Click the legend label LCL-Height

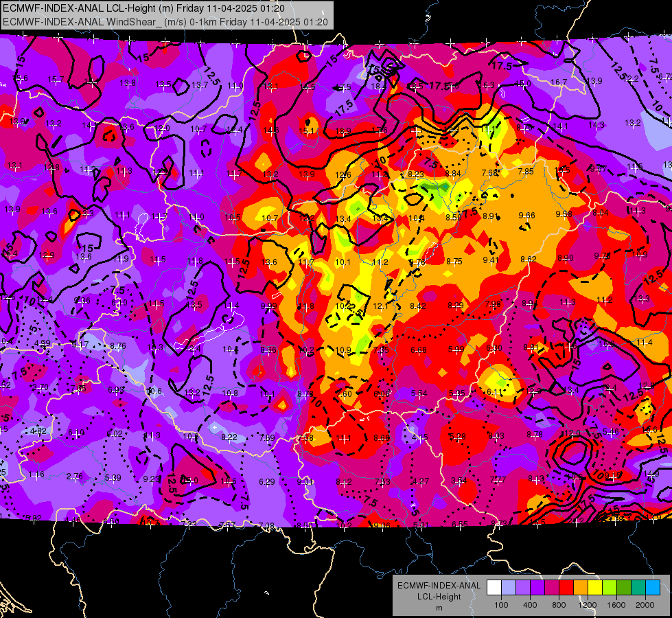coord(439,597)
